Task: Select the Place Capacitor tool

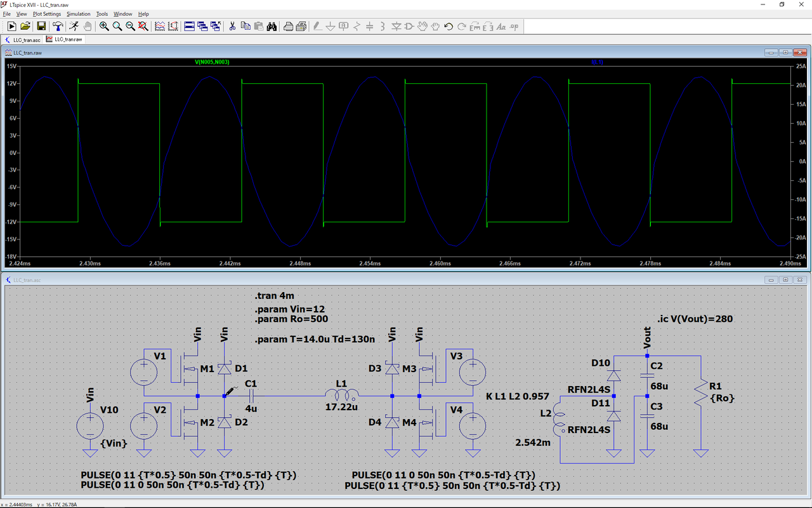Action: (370, 26)
